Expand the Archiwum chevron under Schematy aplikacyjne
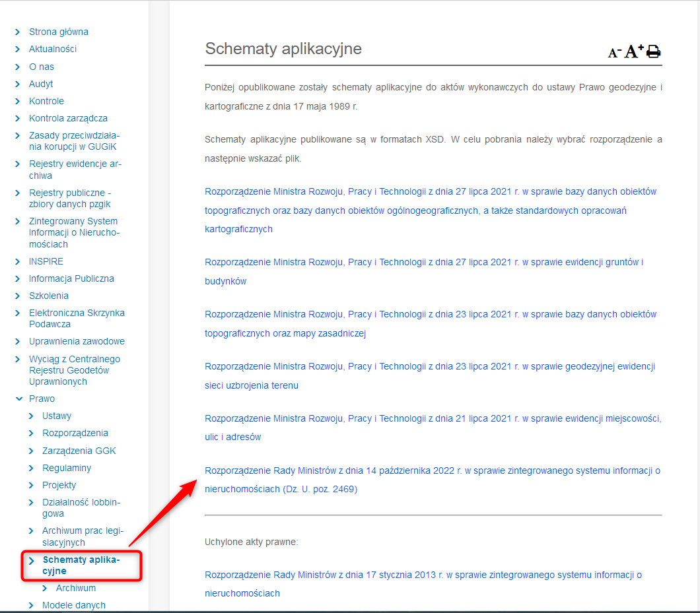This screenshot has width=700, height=613. coord(46,589)
